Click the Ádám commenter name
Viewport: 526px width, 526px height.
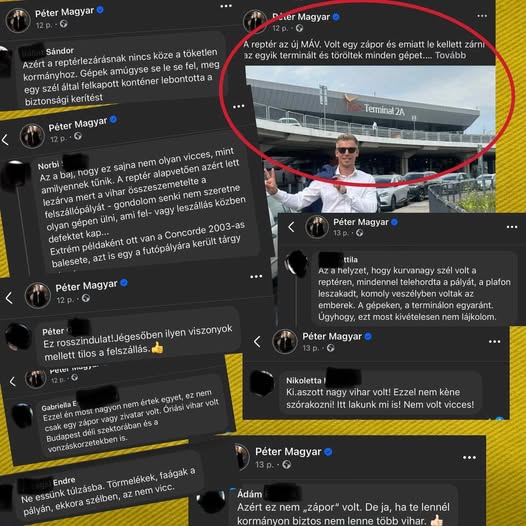coord(249,494)
